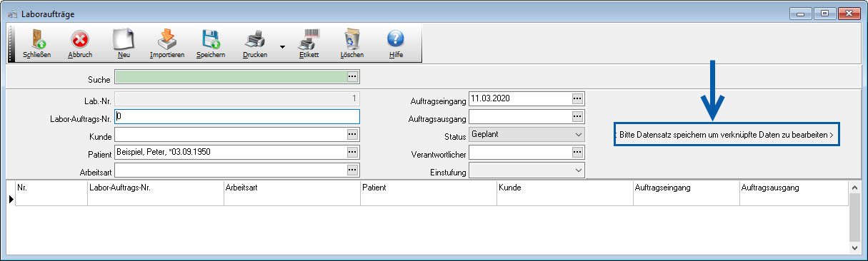The width and height of the screenshot is (868, 261).
Task: Click the Kunde input field
Action: click(230, 134)
